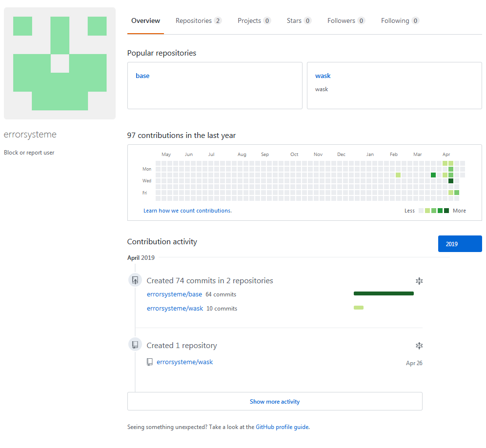Open Learn how we count contributions link
486x448 pixels.
(187, 211)
